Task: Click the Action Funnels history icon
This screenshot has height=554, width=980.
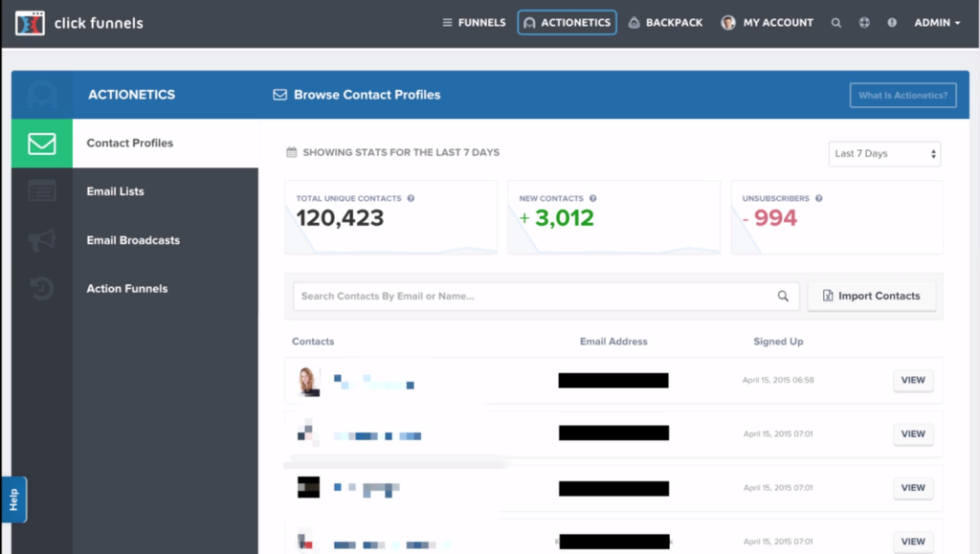Action: (42, 289)
